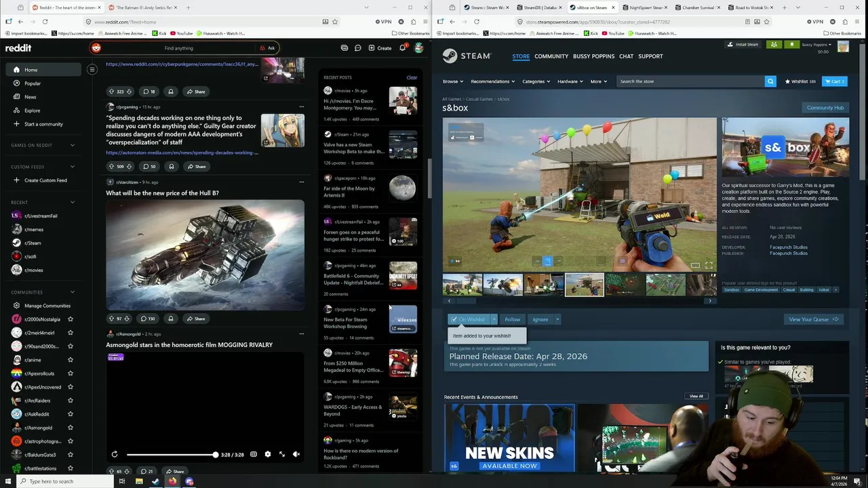The image size is (868, 488).
Task: Open Reddit chat icon in header
Action: 357,48
